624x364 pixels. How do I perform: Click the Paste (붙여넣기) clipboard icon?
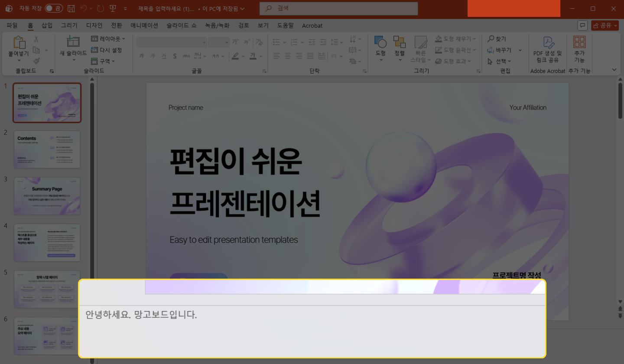pos(19,42)
